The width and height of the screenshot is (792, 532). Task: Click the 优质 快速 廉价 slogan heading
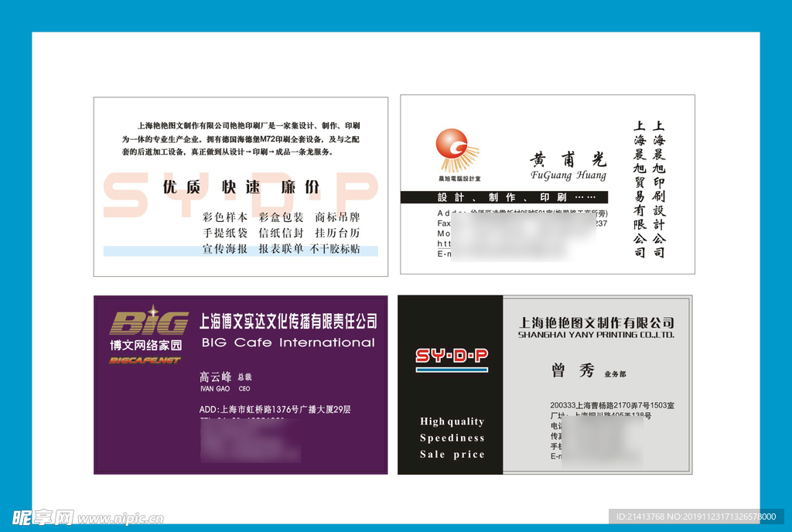[241, 187]
